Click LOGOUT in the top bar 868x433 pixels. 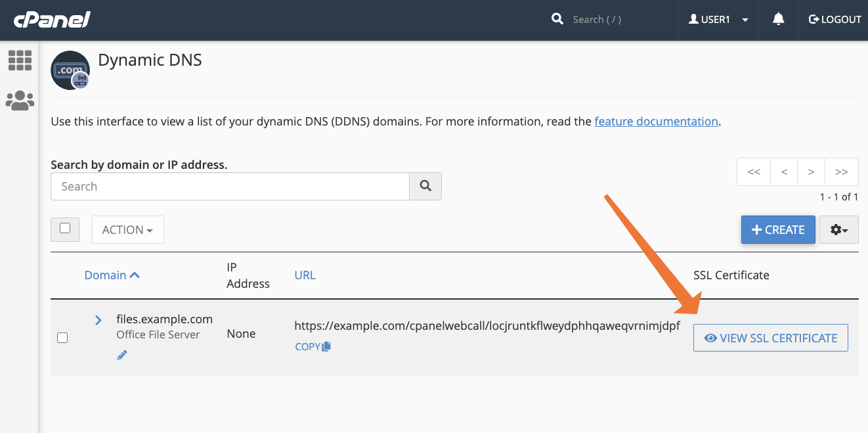(835, 19)
